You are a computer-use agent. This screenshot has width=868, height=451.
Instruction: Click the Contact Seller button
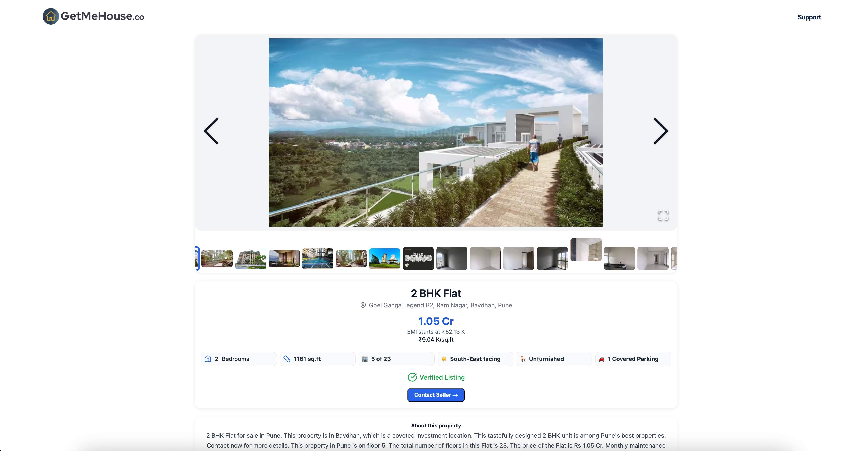[436, 395]
